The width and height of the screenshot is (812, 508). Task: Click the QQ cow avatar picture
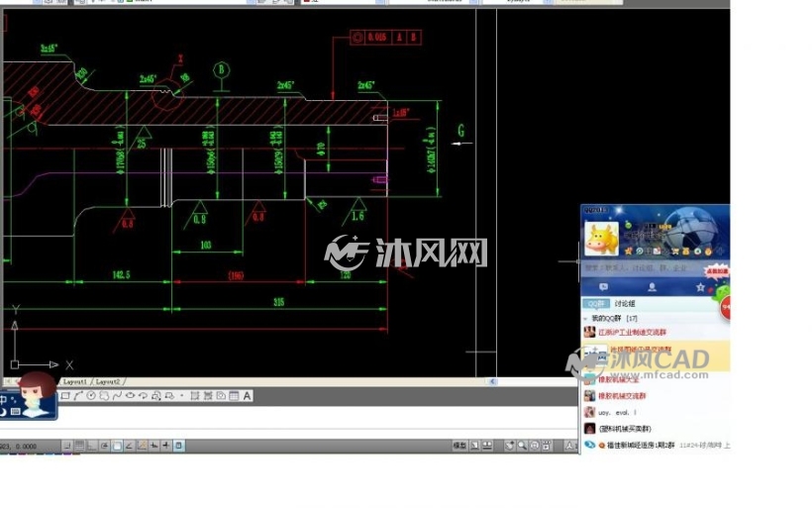[x=602, y=239]
